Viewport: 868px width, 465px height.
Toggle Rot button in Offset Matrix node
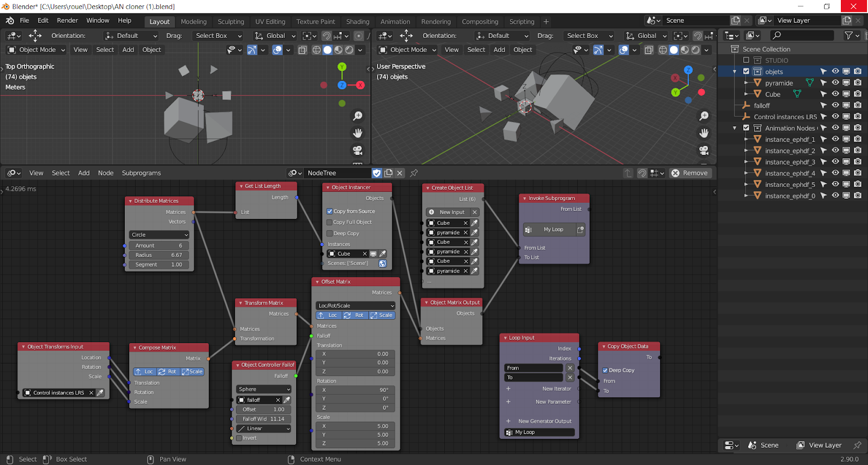coord(355,315)
